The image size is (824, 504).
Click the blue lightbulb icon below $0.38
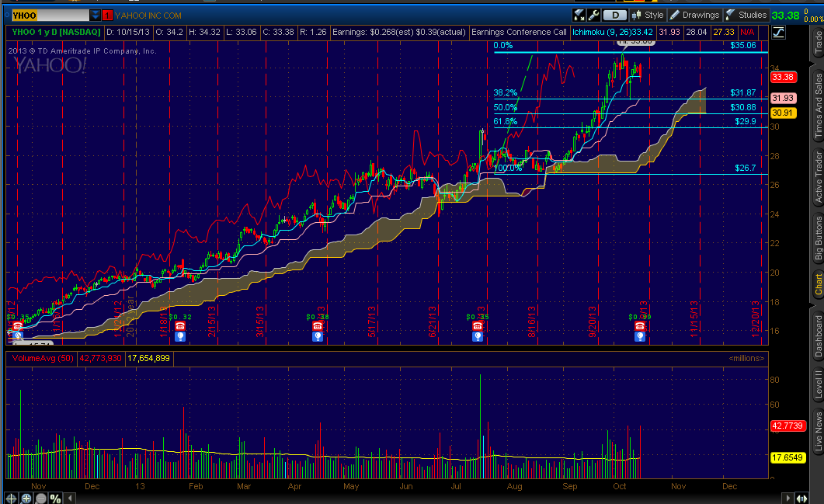pyautogui.click(x=317, y=336)
